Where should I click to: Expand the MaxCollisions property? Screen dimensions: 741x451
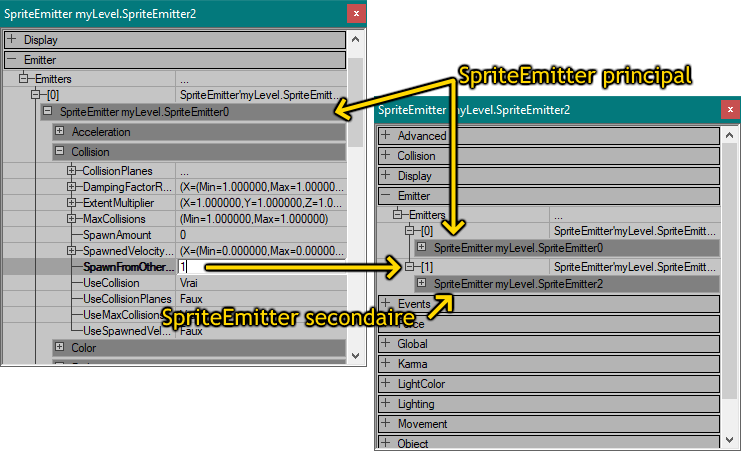[71, 219]
